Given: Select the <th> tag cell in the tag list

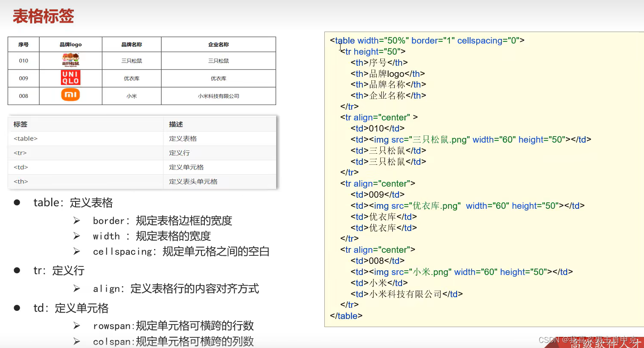Looking at the screenshot, I should [86, 181].
